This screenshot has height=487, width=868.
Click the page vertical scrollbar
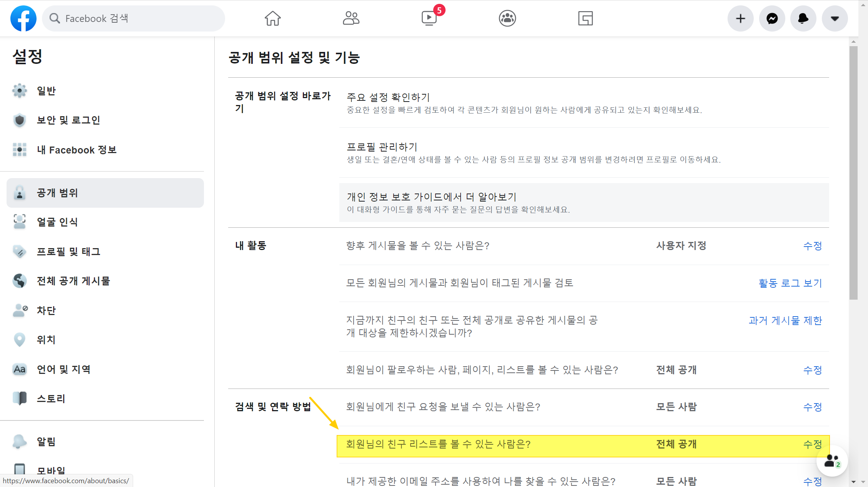[x=853, y=173]
